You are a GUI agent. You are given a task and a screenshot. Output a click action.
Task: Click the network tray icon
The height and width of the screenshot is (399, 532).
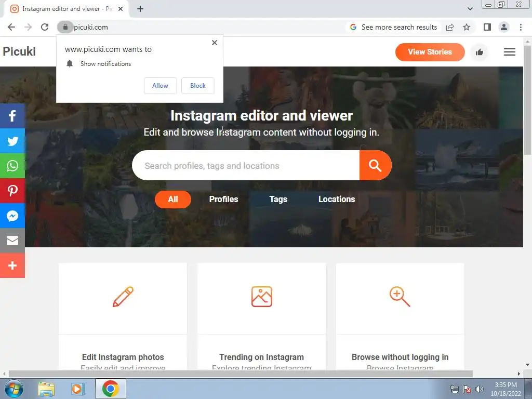pos(454,389)
